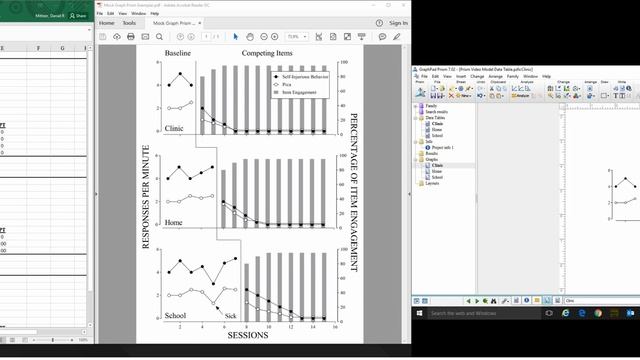Click the forward arrow in Prism bottom bar
640x360 pixels.
(x=477, y=301)
